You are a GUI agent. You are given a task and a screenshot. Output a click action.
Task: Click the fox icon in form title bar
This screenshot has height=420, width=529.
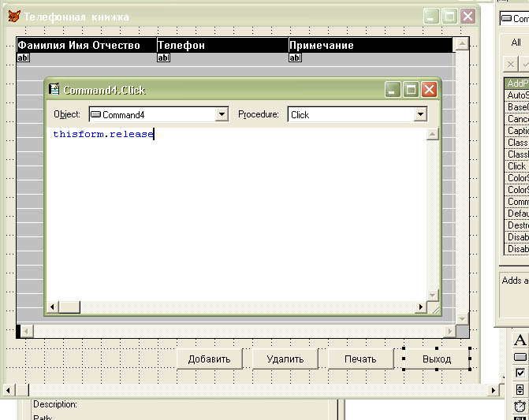point(13,17)
